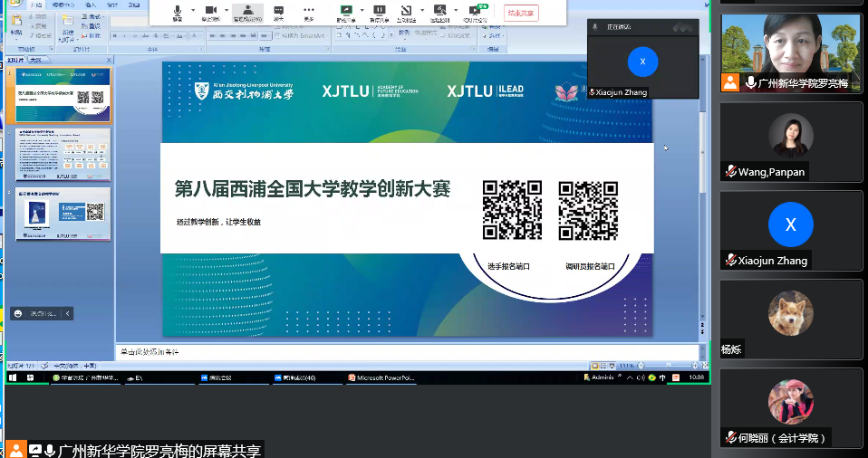Close the slides thumbnail pane
This screenshot has height=458, width=868.
pos(108,60)
